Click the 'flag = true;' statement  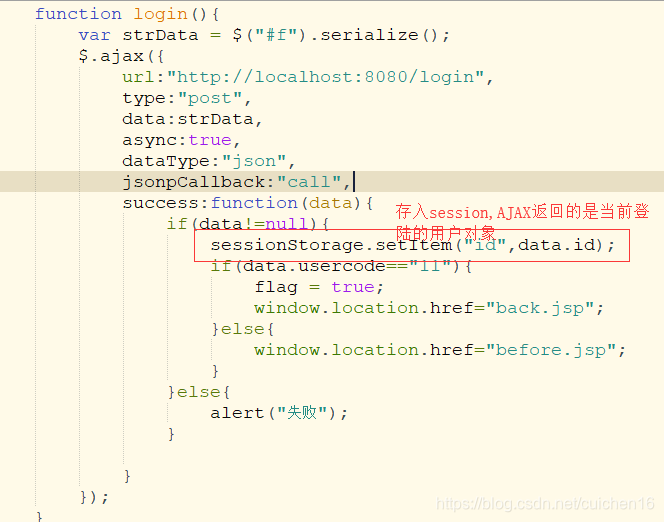[x=319, y=287]
